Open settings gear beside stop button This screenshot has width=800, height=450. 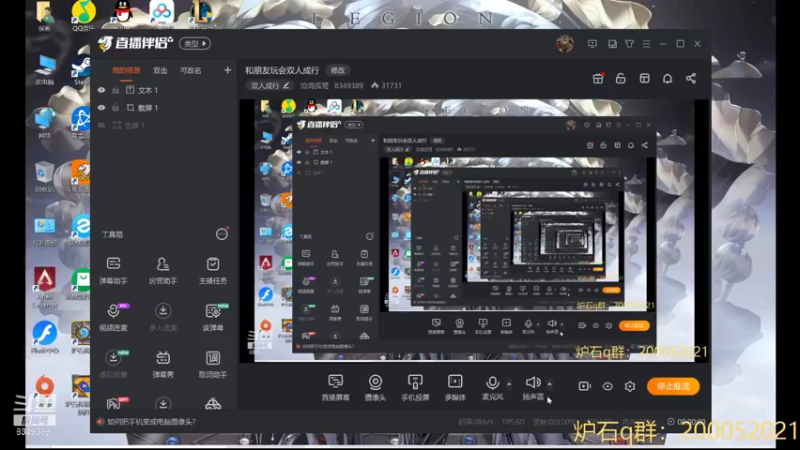(x=630, y=386)
